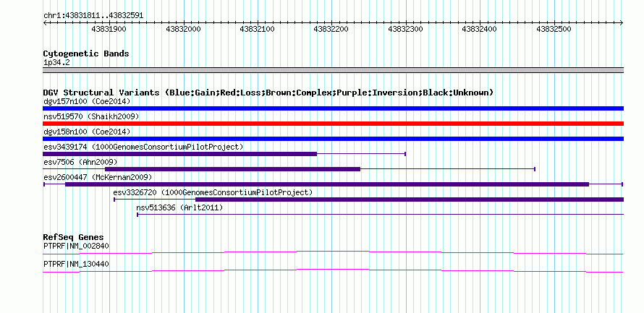
Task: Open esv3326720 variant label
Action: click(x=213, y=192)
